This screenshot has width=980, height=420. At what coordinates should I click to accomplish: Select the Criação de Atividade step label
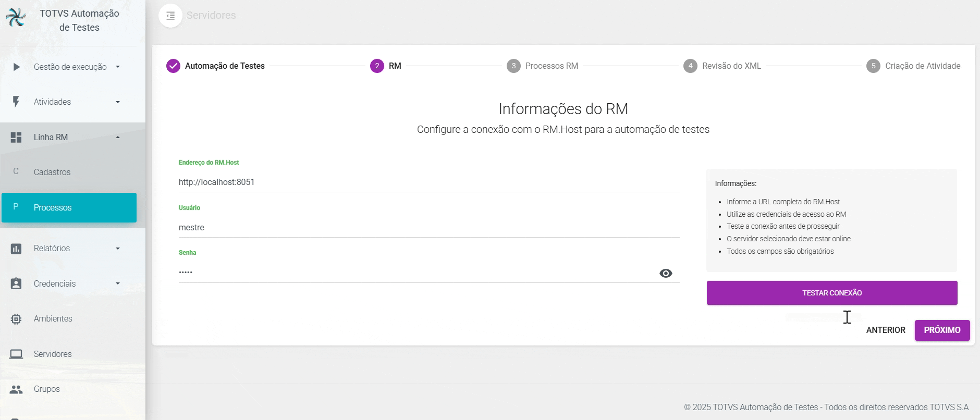923,66
